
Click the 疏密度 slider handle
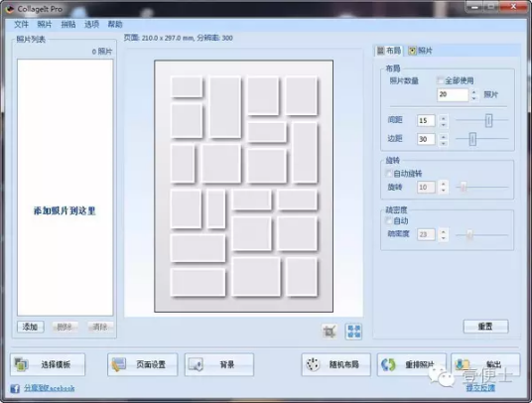coord(469,234)
